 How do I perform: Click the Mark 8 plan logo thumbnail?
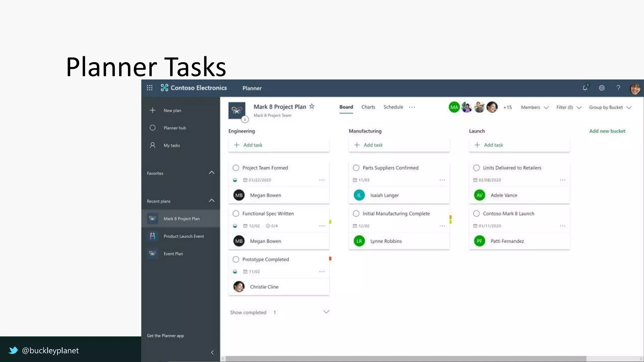tap(237, 110)
